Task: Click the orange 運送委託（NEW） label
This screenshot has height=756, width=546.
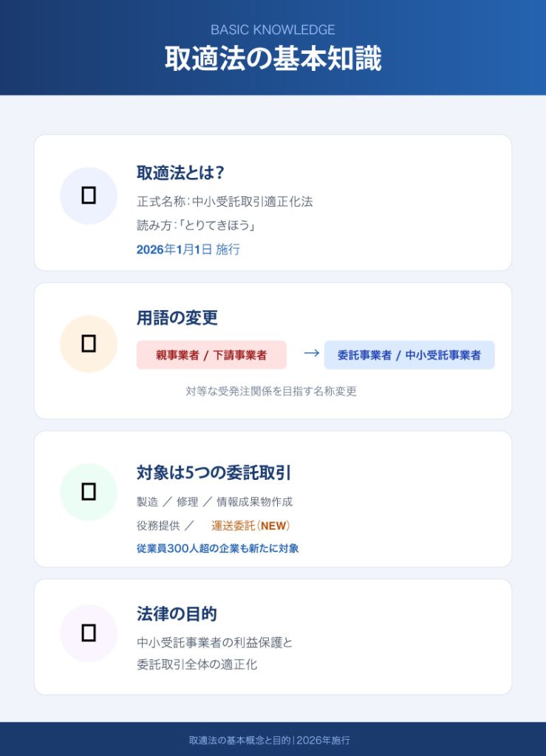Action: 250,526
